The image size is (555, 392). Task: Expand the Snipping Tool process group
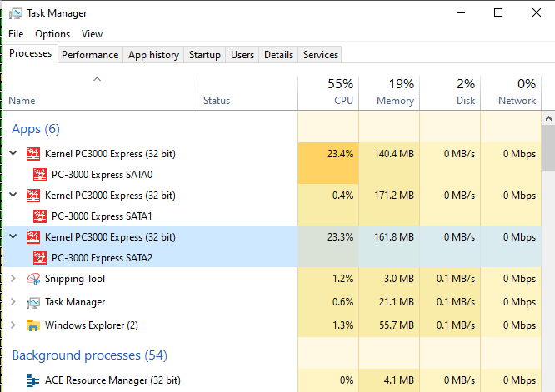click(13, 279)
